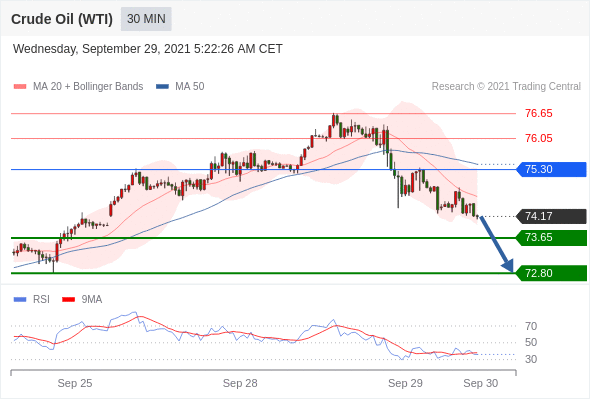This screenshot has height=400, width=590.
Task: Click the MA 50 legend label
Action: [x=190, y=87]
